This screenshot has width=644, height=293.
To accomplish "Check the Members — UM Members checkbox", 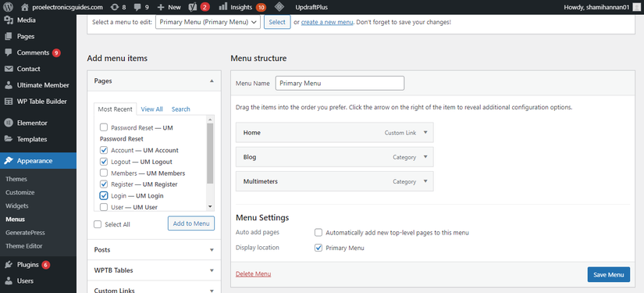I will tap(104, 173).
